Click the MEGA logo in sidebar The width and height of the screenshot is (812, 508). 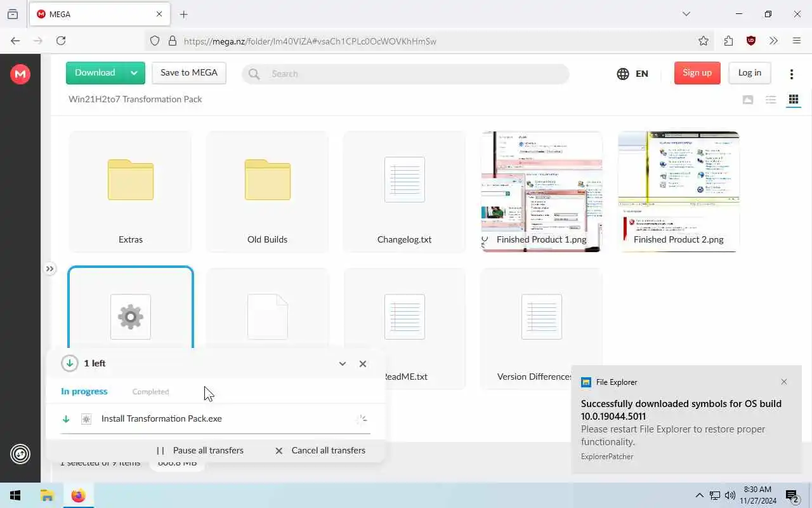20,74
